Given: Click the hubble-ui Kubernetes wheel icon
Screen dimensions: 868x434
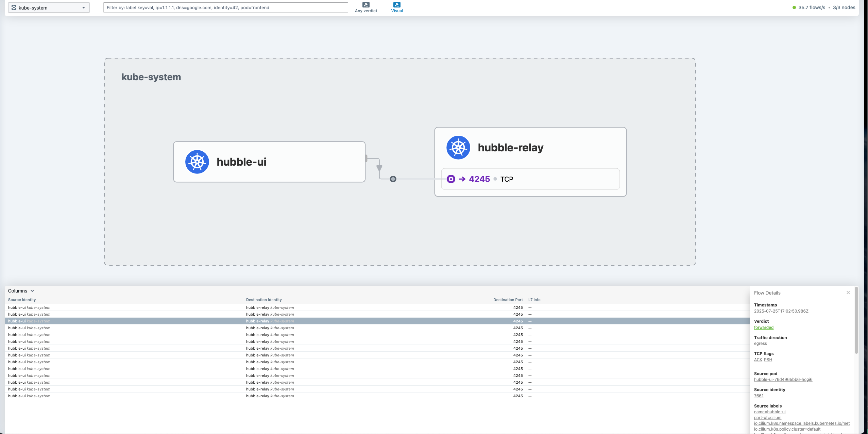Looking at the screenshot, I should click(x=197, y=162).
